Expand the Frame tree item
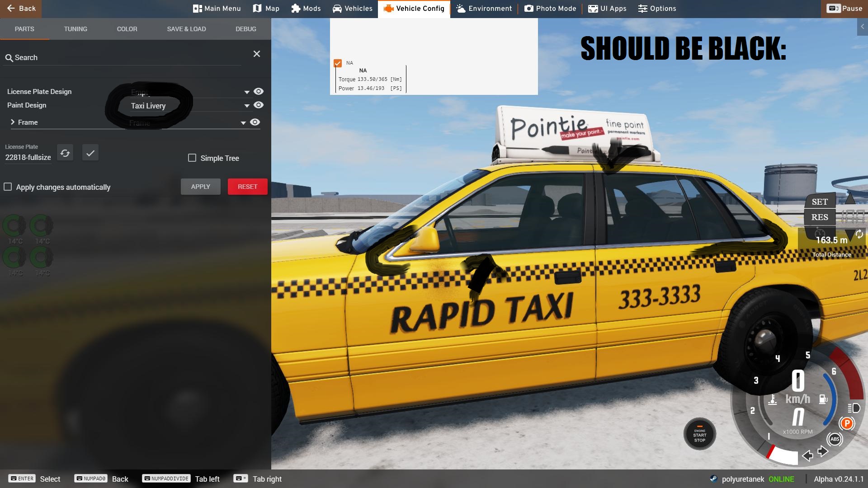The image size is (868, 488). pyautogui.click(x=13, y=122)
